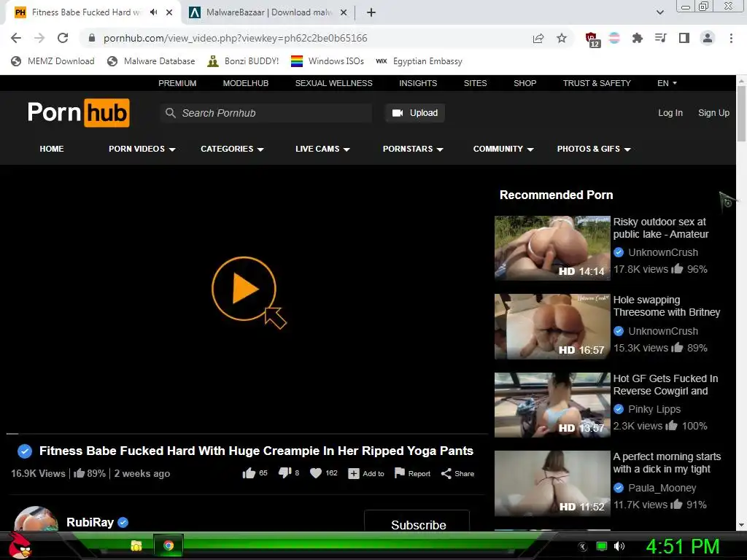Open the MEMZ Download bookmark
The image size is (747, 560).
pos(53,61)
